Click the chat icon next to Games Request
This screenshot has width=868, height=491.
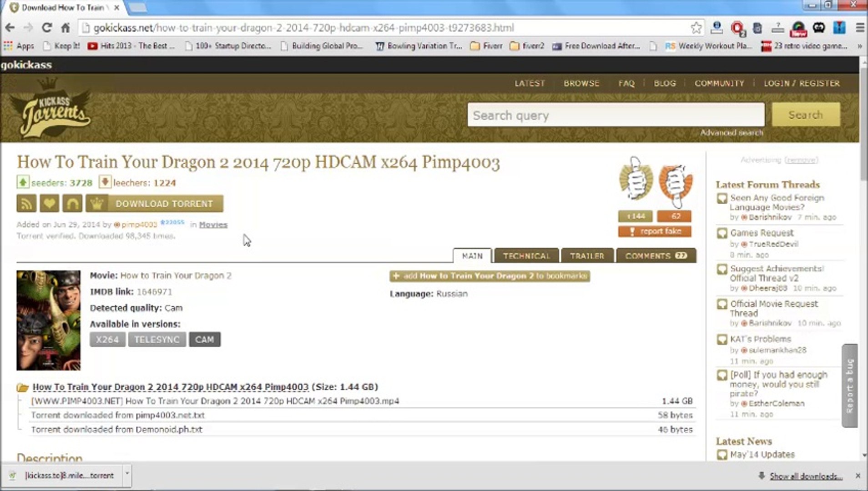(722, 233)
